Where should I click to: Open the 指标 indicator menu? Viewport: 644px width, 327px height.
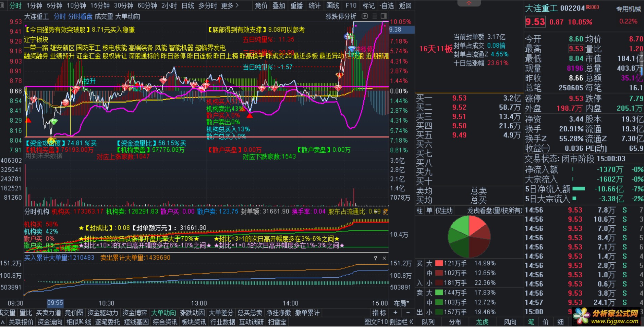coord(379,312)
